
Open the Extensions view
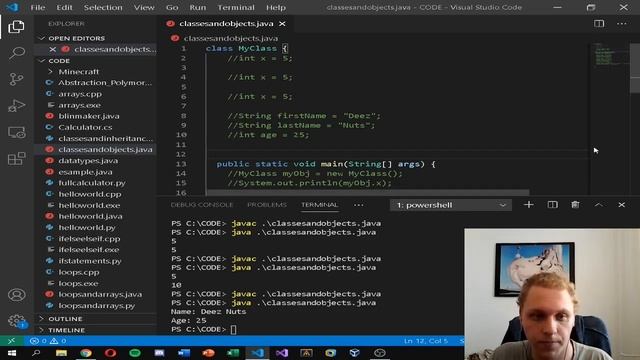pyautogui.click(x=16, y=158)
